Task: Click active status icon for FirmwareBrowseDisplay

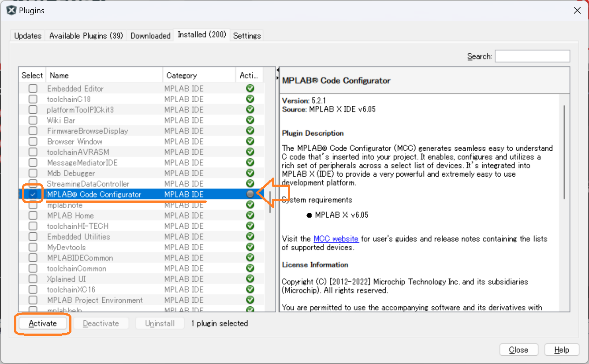Action: pyautogui.click(x=250, y=131)
